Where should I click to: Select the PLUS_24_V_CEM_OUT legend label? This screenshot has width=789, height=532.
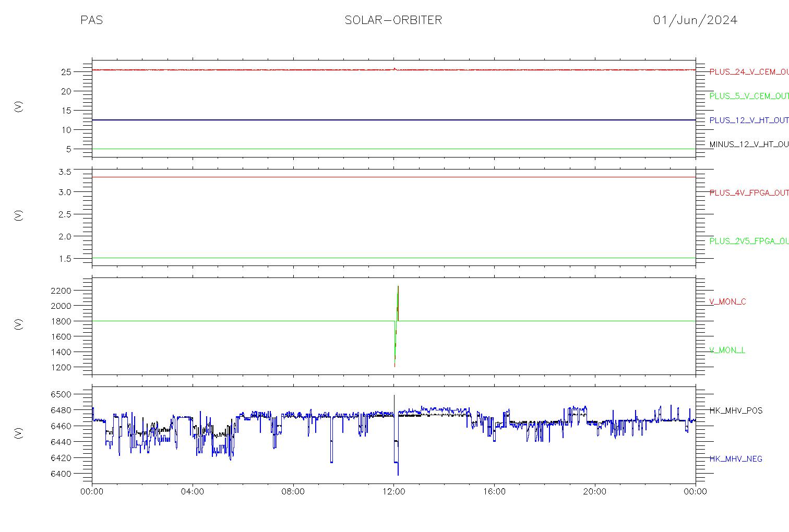click(749, 72)
